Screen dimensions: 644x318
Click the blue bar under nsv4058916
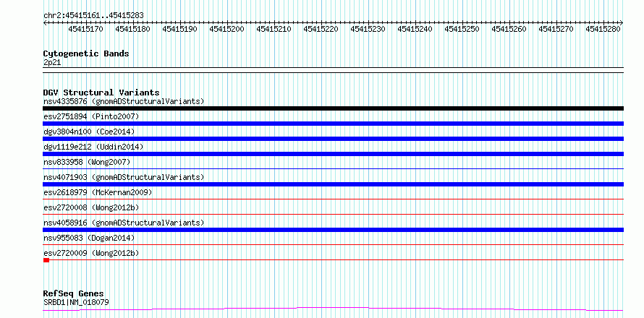point(333,230)
